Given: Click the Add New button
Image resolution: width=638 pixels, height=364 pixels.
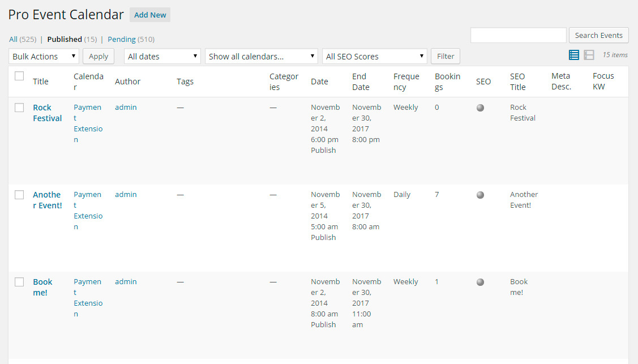Looking at the screenshot, I should tap(149, 15).
